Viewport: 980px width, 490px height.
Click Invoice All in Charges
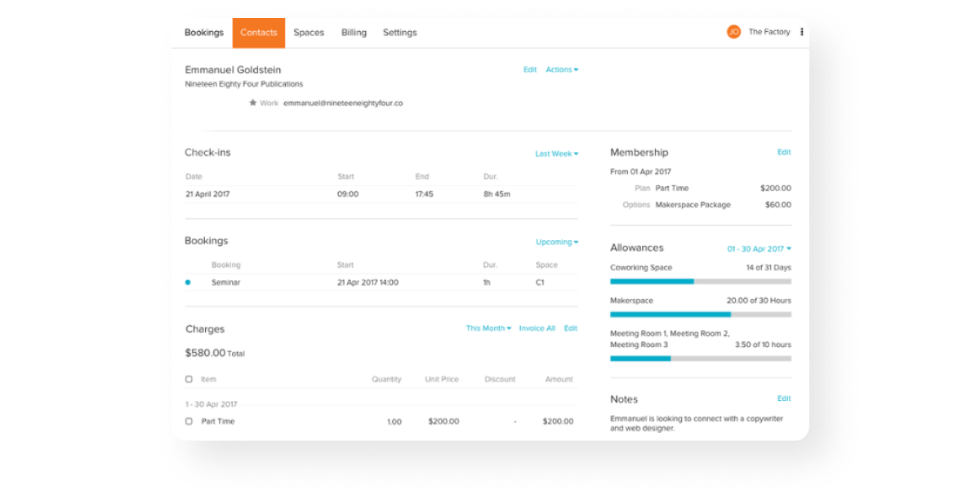(x=537, y=328)
